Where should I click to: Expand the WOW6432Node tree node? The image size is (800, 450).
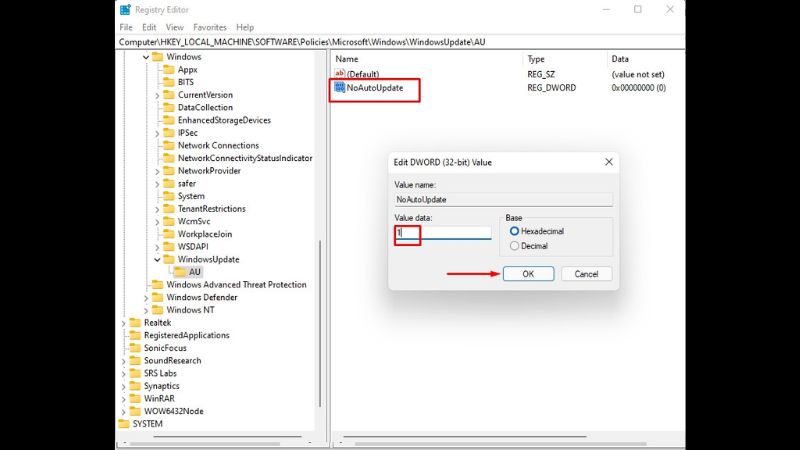pos(123,412)
